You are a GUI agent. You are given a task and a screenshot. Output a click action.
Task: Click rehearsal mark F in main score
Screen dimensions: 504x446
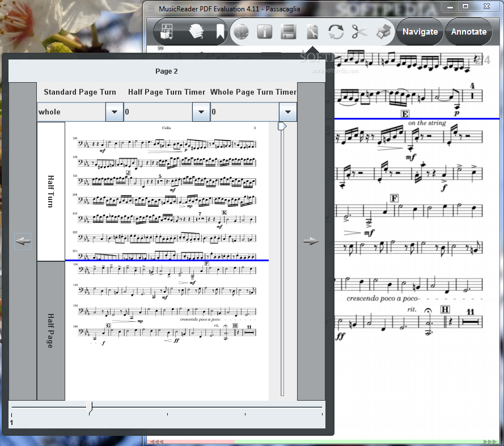tap(395, 198)
